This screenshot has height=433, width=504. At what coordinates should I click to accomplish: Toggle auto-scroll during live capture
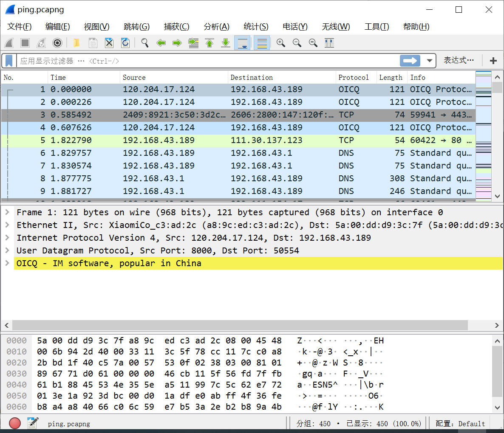click(x=242, y=42)
